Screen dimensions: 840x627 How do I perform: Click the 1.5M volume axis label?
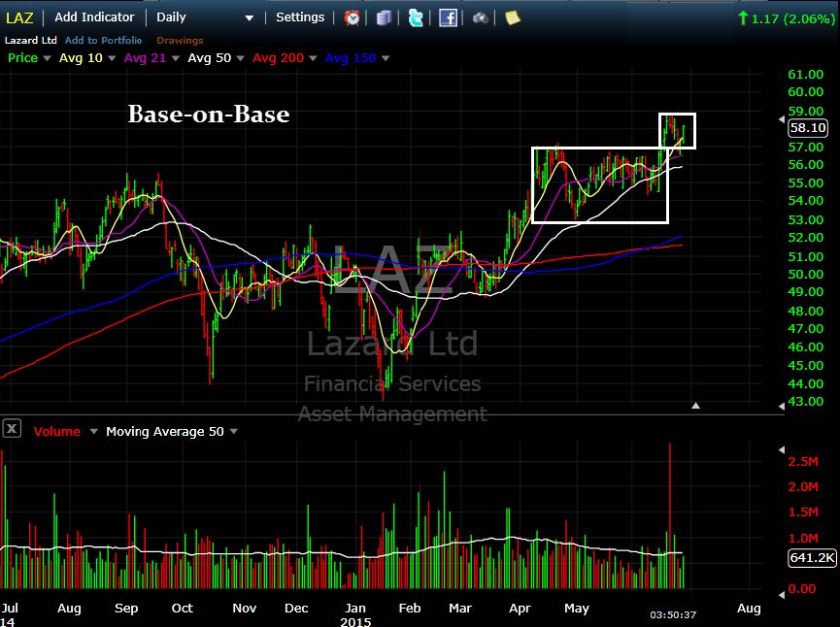click(803, 512)
